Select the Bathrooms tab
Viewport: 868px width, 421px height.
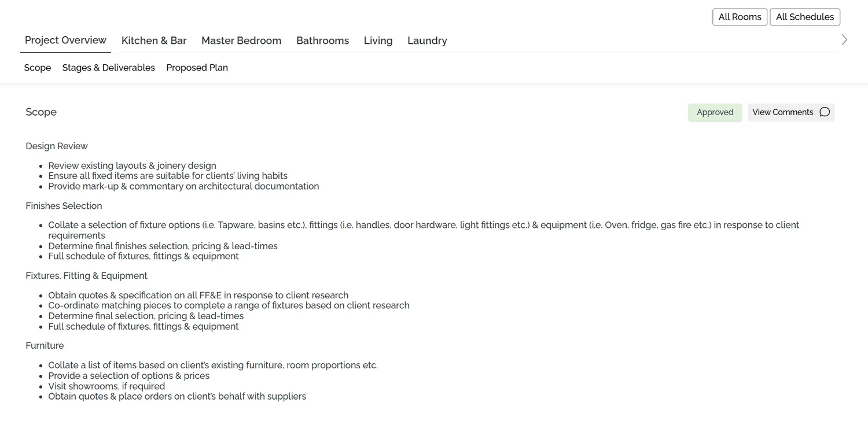(x=322, y=40)
